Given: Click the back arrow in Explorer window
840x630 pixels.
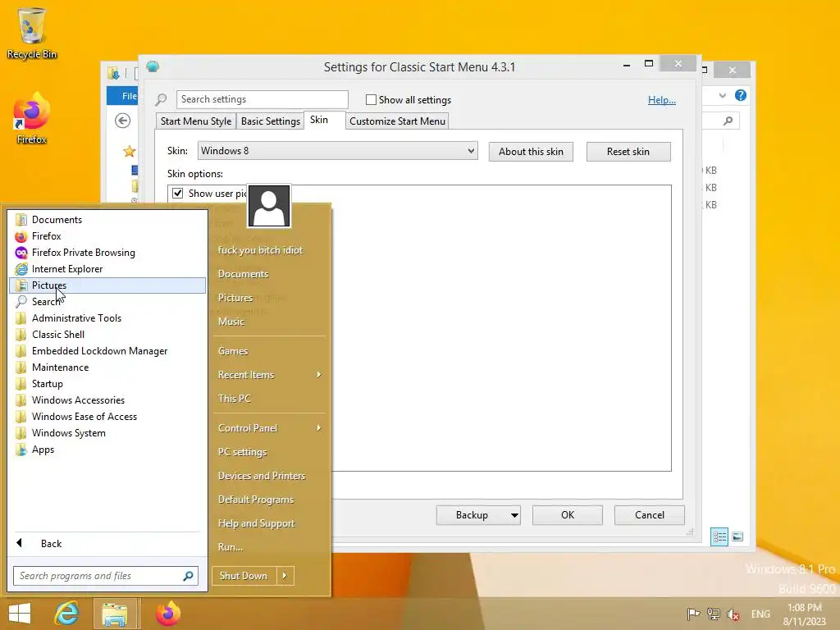Looking at the screenshot, I should pyautogui.click(x=123, y=121).
